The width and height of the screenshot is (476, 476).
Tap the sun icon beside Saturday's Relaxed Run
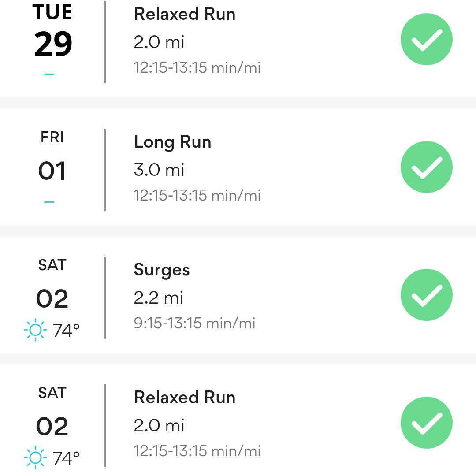pos(35,458)
